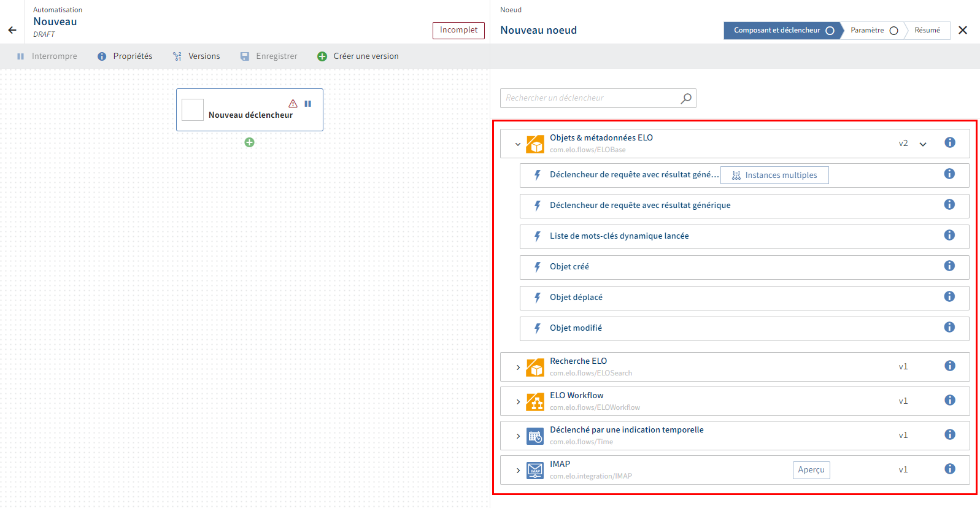Focus the Rechercher un déclencheur field
The image size is (980, 508).
(598, 98)
